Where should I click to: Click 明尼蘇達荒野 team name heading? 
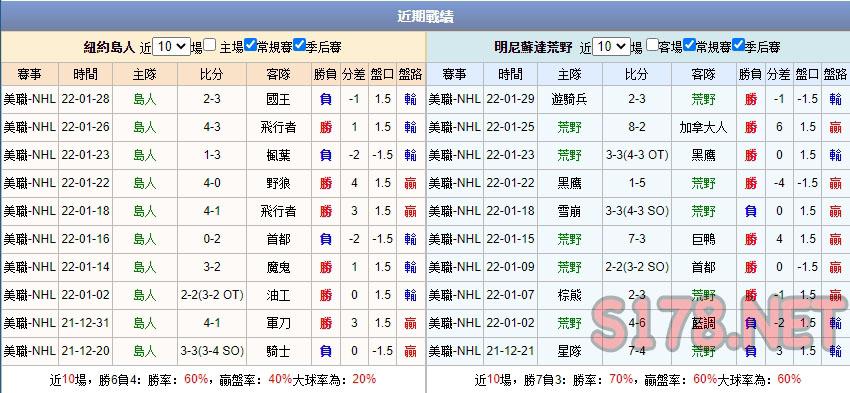pos(533,47)
